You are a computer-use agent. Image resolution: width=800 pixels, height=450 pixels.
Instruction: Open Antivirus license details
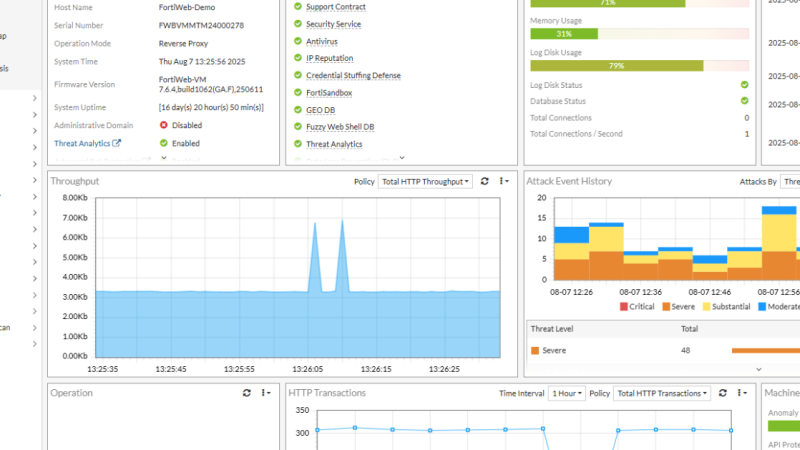point(321,41)
